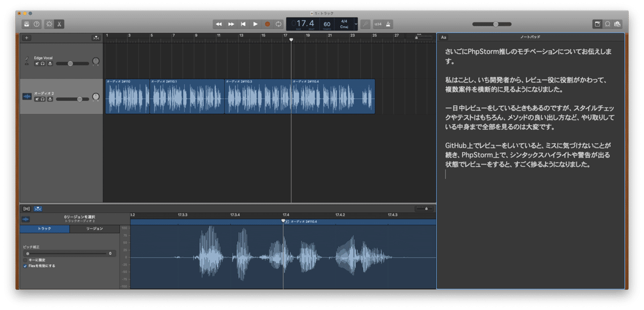Solo the Edge Vocal track

point(43,63)
